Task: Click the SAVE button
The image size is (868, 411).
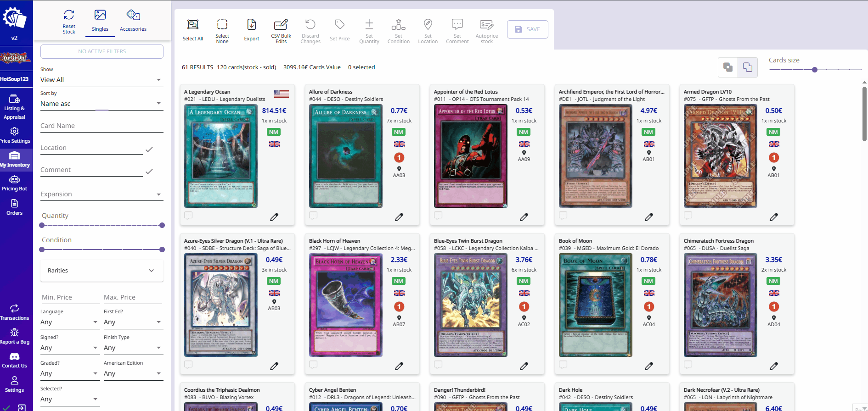Action: pos(527,29)
